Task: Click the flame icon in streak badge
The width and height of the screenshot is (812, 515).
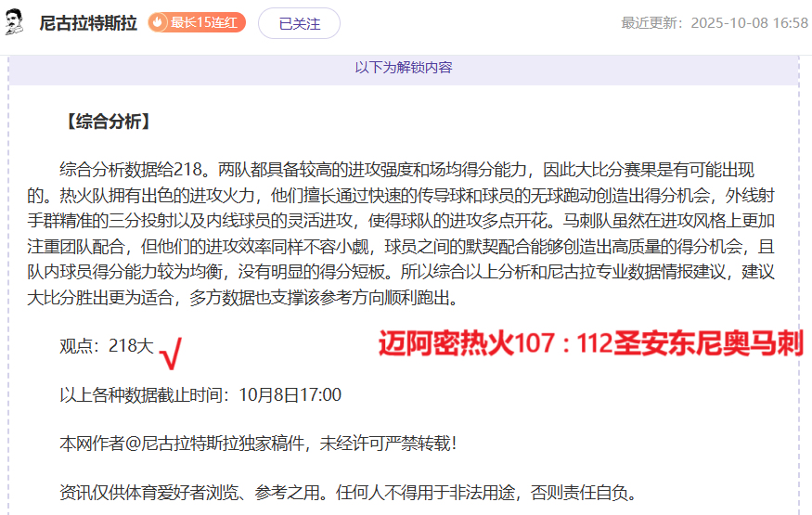Action: (x=159, y=23)
